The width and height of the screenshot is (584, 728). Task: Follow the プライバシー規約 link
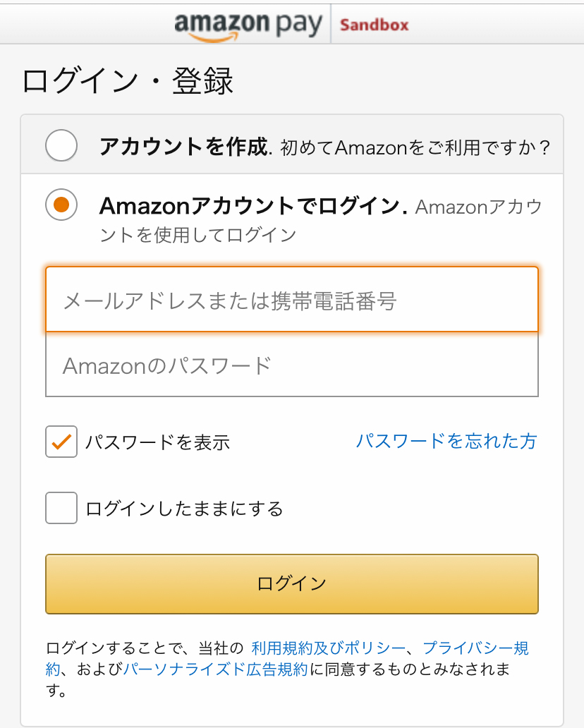475,648
